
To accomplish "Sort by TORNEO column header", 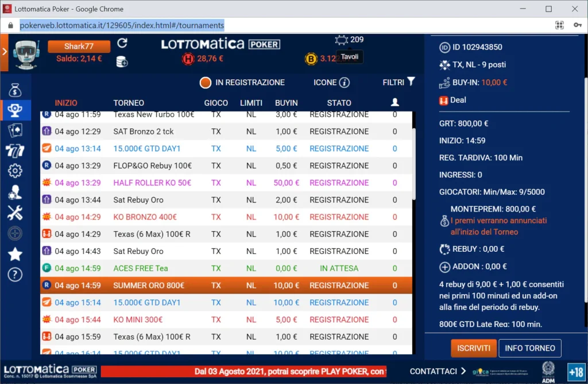I will coord(129,103).
